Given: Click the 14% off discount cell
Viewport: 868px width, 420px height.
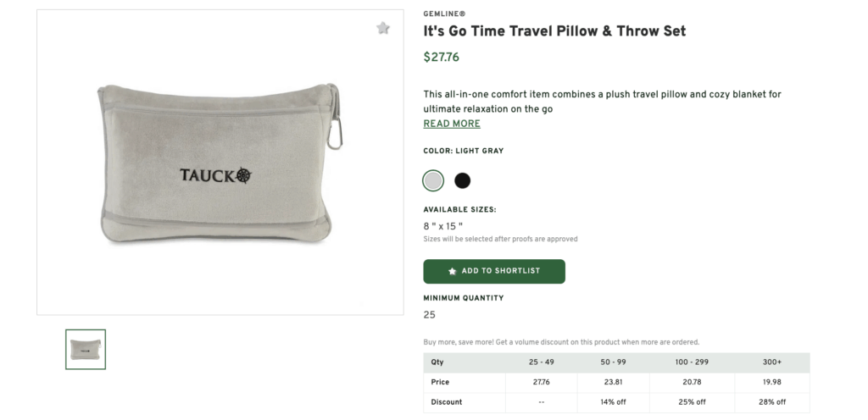Looking at the screenshot, I should coord(614,402).
